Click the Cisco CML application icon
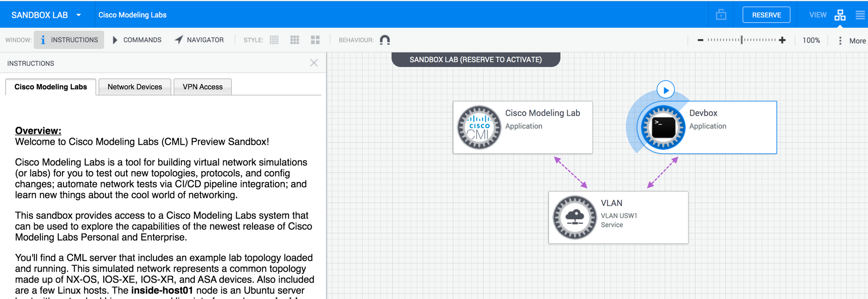868x299 pixels. [479, 127]
